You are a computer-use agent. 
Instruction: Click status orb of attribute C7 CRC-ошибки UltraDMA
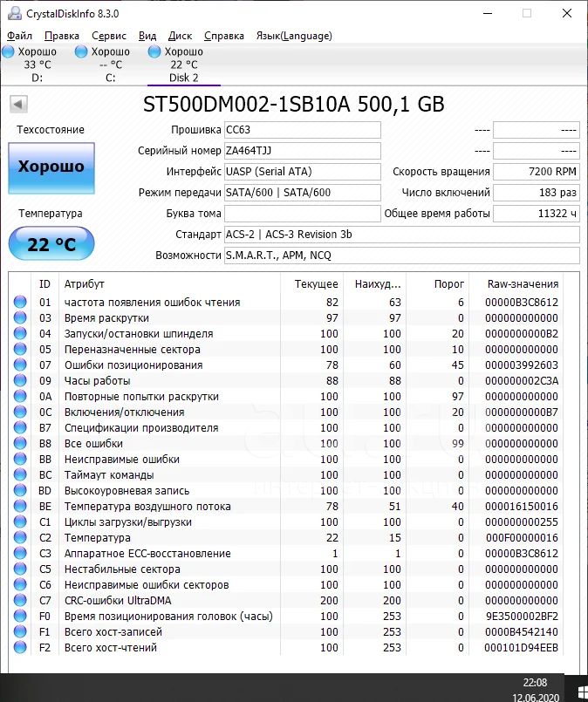(20, 600)
